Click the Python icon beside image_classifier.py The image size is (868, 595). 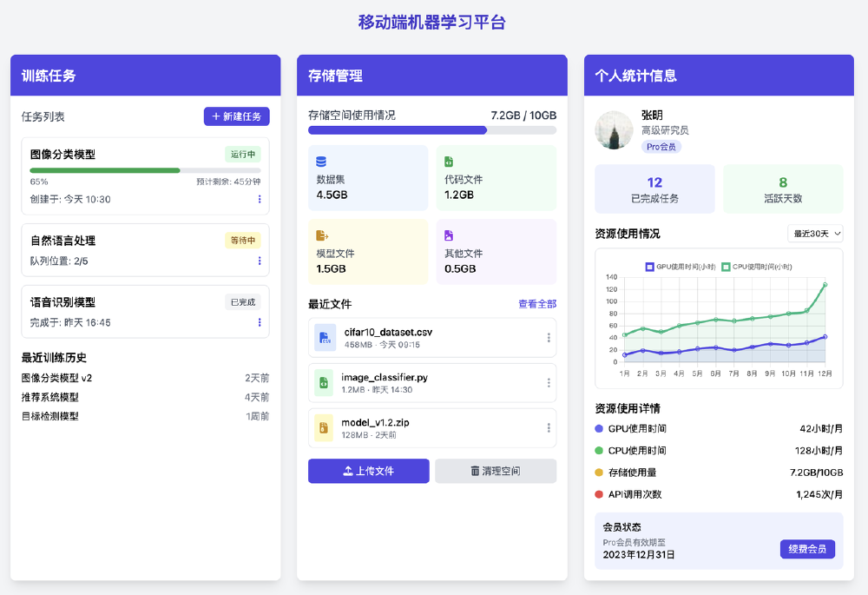click(x=324, y=383)
